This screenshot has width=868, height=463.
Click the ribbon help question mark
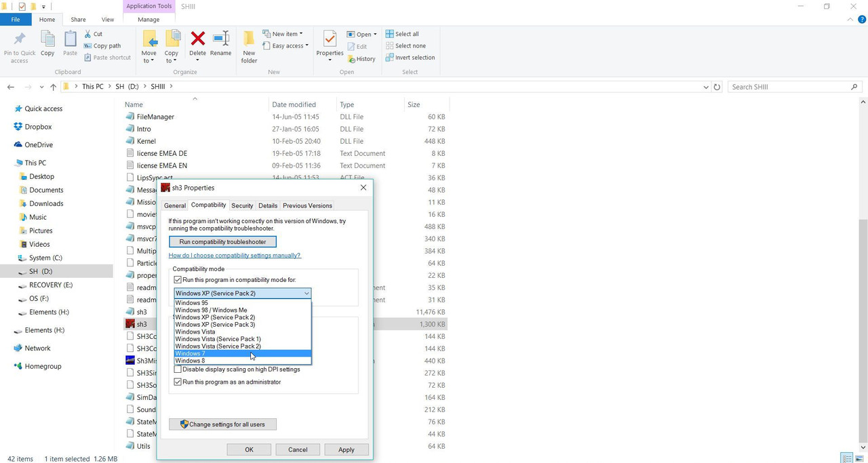pyautogui.click(x=862, y=20)
